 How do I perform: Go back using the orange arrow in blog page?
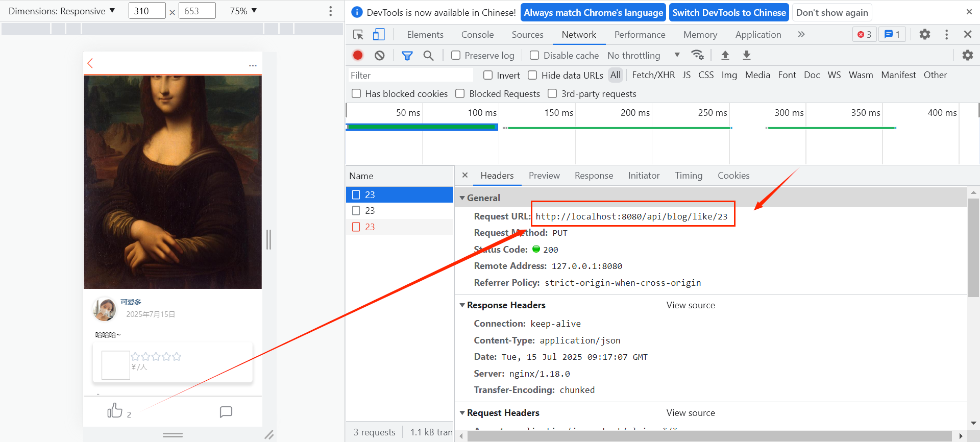90,63
